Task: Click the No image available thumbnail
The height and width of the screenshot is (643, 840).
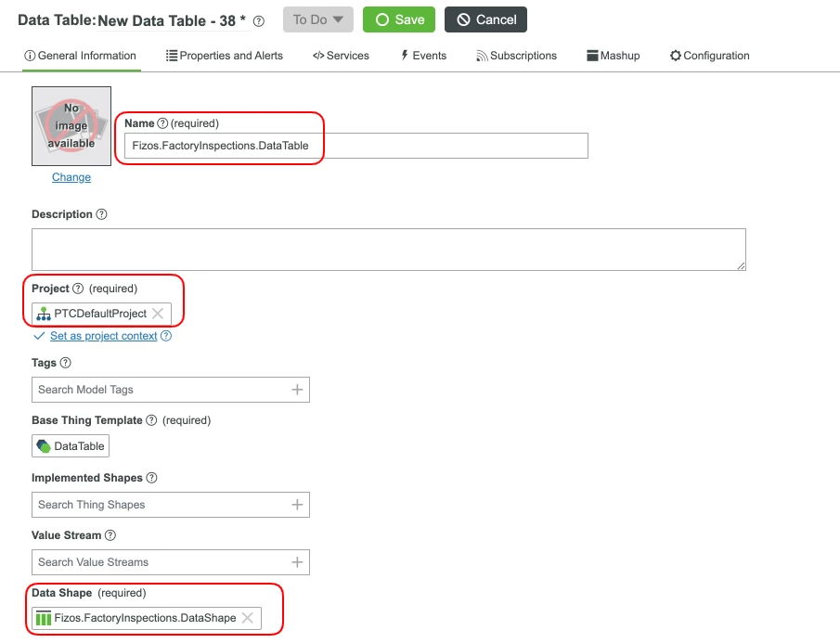Action: tap(71, 126)
